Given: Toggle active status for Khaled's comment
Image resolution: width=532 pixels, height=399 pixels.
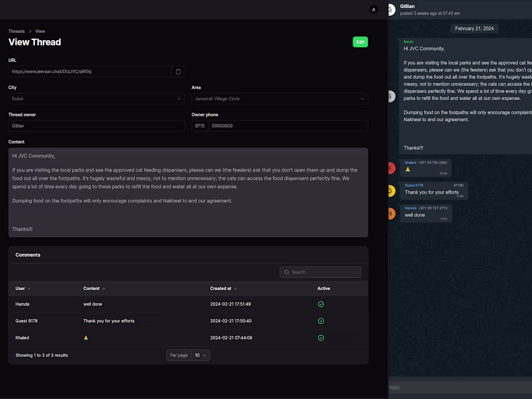Looking at the screenshot, I should pos(321,338).
